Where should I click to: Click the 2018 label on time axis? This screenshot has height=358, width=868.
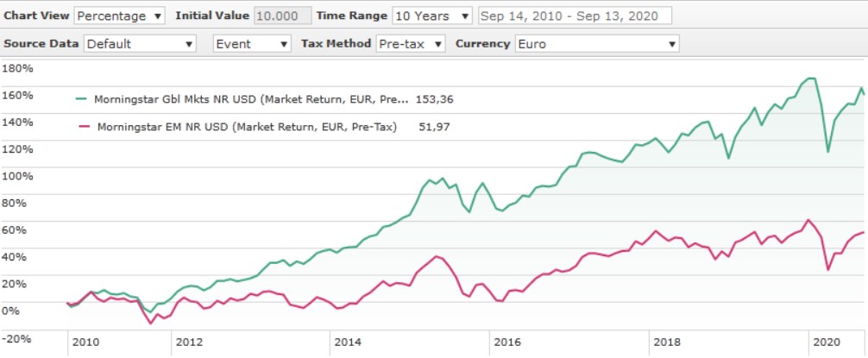coord(667,342)
